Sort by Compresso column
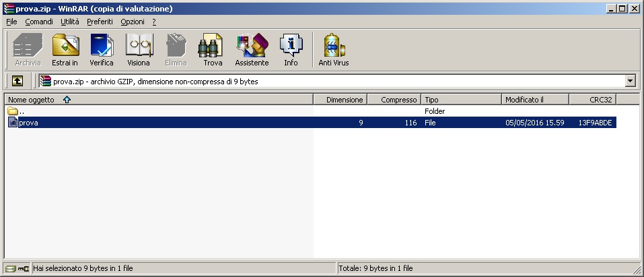644x277 pixels. tap(394, 100)
